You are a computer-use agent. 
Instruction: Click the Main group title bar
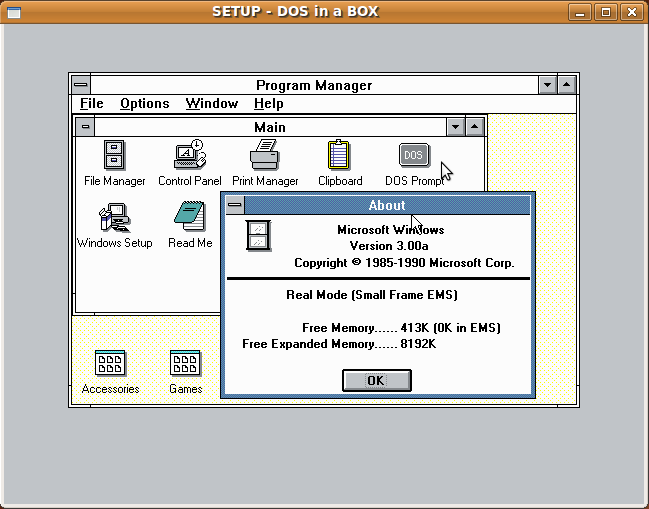point(270,127)
